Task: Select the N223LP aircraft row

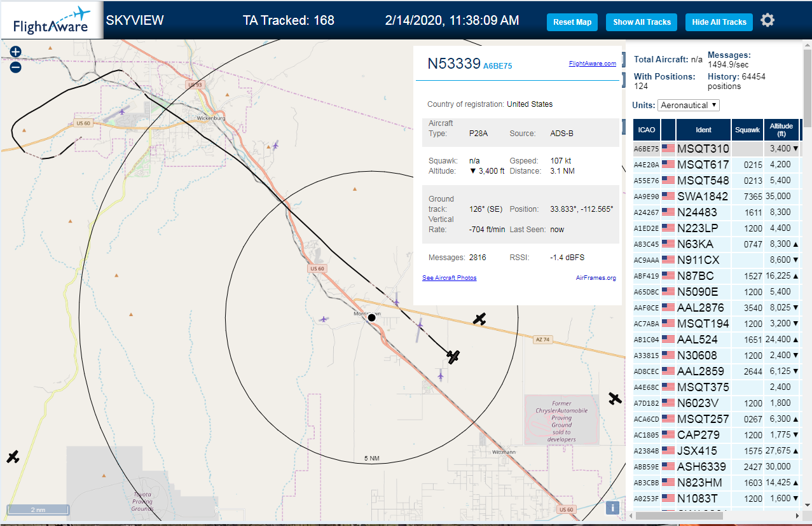Action: (717, 228)
